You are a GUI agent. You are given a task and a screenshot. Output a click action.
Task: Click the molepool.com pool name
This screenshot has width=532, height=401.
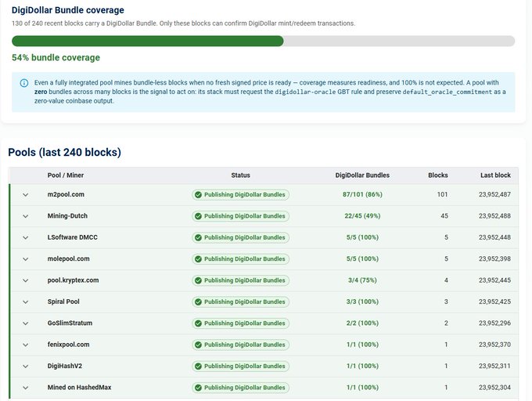69,258
